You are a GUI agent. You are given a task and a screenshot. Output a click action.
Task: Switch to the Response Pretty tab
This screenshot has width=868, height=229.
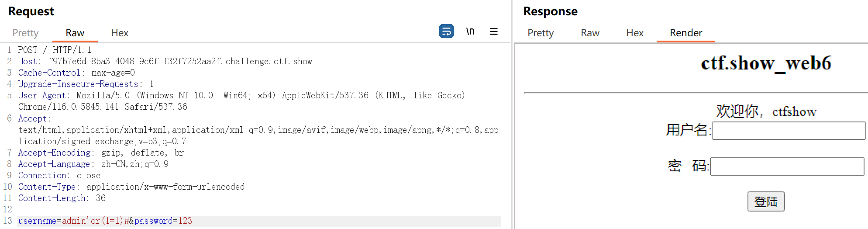click(x=540, y=33)
